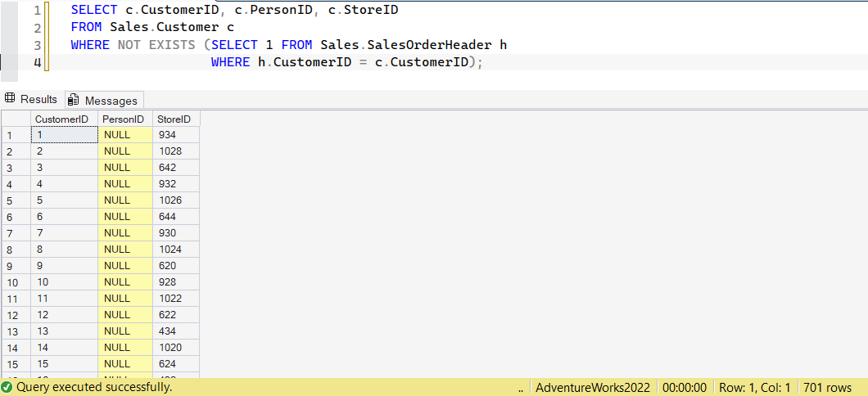Select row header number 8

(16, 250)
